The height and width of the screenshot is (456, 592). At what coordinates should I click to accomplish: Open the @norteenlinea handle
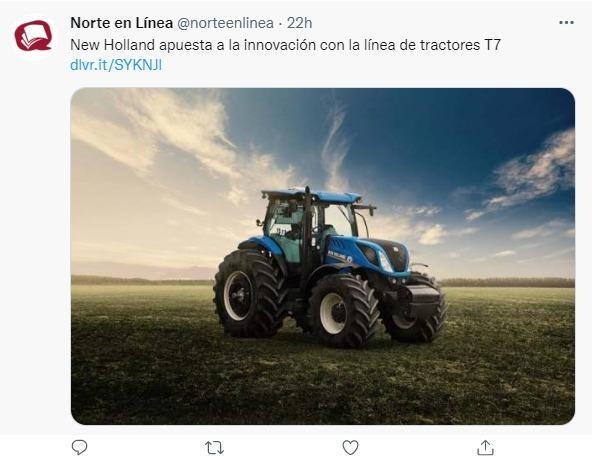pyautogui.click(x=225, y=23)
